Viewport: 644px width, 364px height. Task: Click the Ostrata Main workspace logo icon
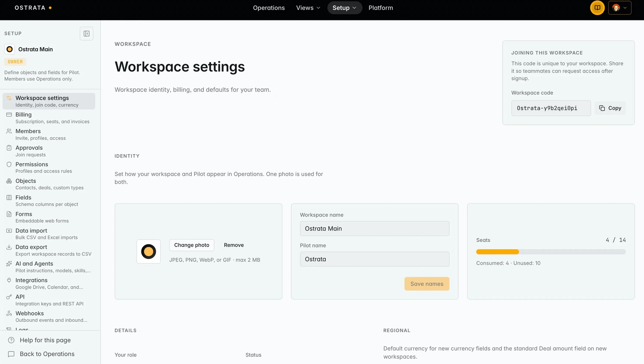pos(10,49)
